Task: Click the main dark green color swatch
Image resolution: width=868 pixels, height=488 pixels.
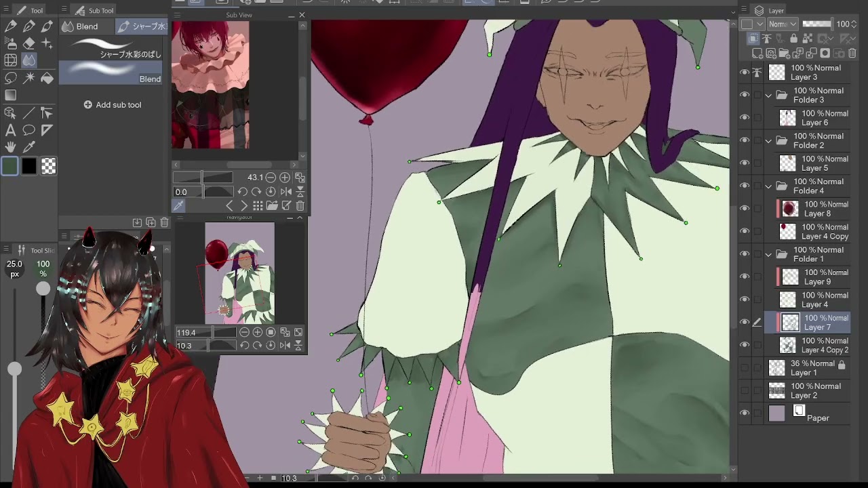Action: pos(9,166)
